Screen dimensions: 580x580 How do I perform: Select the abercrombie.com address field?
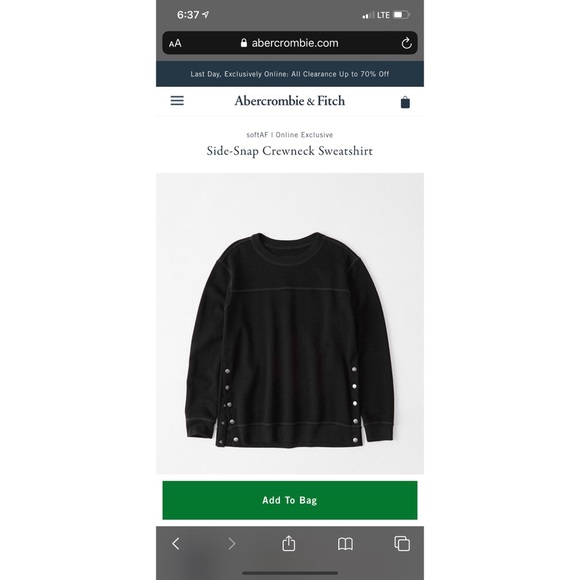click(290, 43)
